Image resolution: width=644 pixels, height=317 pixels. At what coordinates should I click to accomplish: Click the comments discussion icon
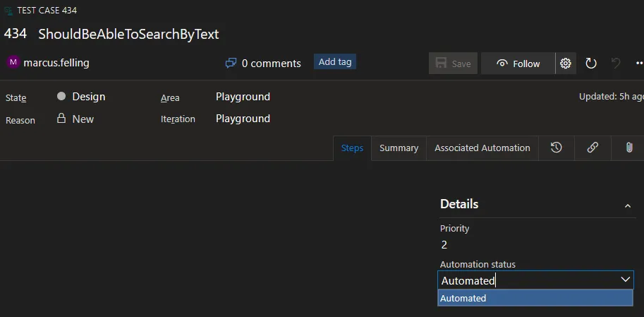tap(231, 64)
